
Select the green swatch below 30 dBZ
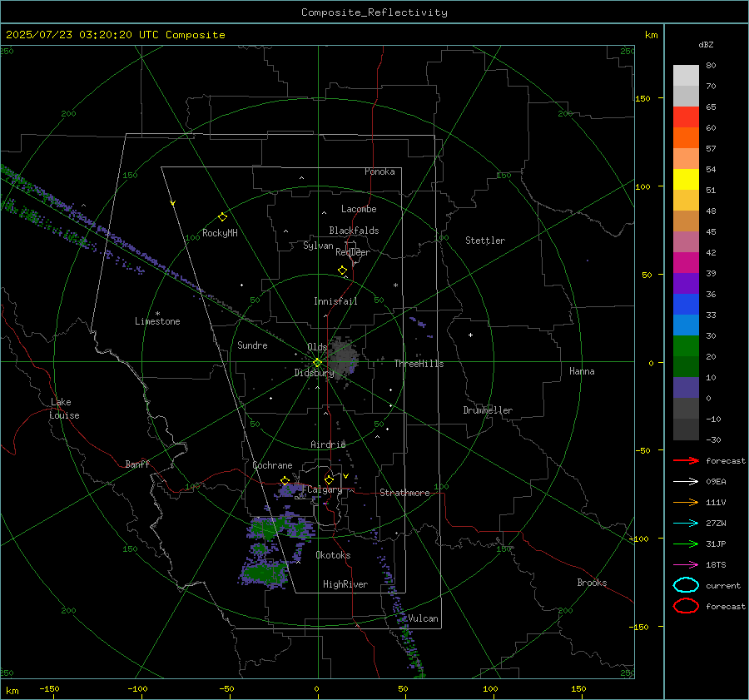[x=686, y=345]
